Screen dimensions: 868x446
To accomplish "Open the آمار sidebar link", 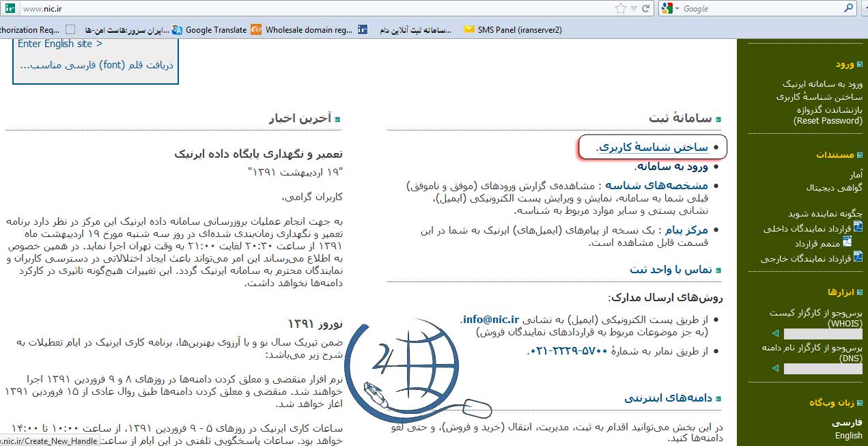I will coord(856,175).
